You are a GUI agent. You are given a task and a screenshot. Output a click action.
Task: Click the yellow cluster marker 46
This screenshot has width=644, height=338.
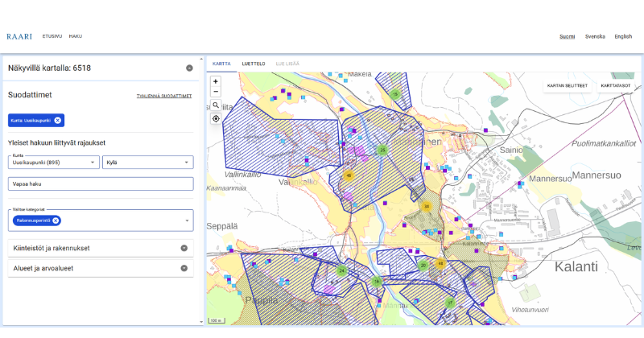click(349, 175)
